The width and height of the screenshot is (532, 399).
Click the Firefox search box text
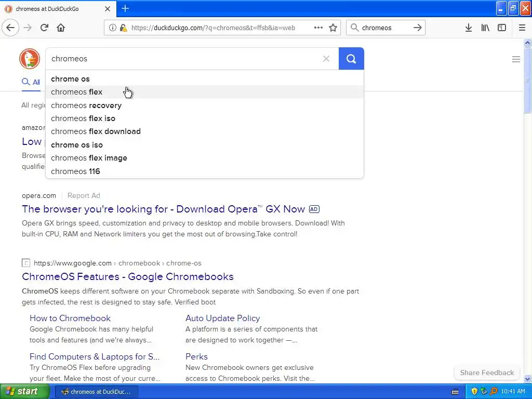point(377,28)
